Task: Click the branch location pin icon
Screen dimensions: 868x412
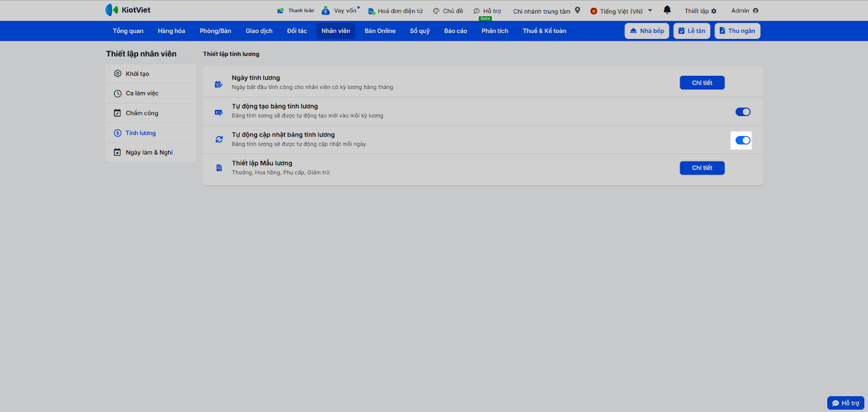Action: pyautogui.click(x=578, y=10)
